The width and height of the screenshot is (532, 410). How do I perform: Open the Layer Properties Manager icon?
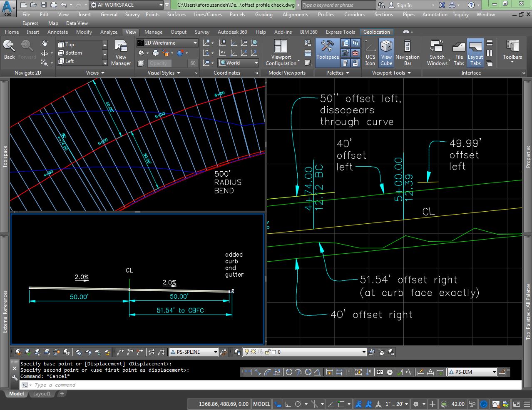coord(236,352)
